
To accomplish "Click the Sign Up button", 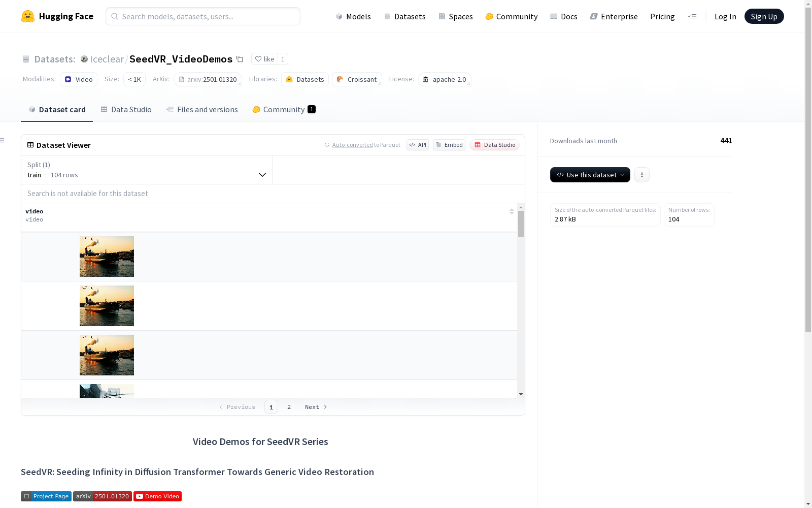I will click(x=764, y=16).
